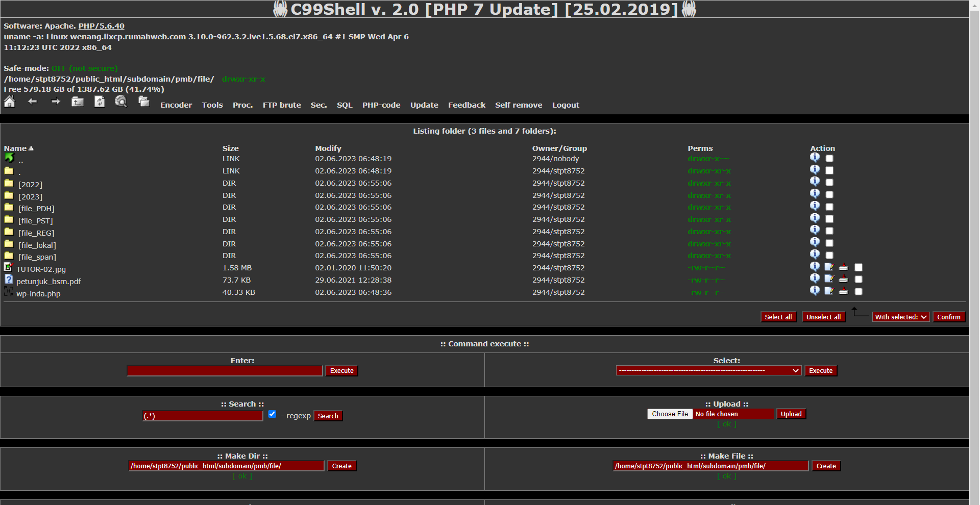Tick the checkbox for the [file_PDH] folder

tap(829, 207)
